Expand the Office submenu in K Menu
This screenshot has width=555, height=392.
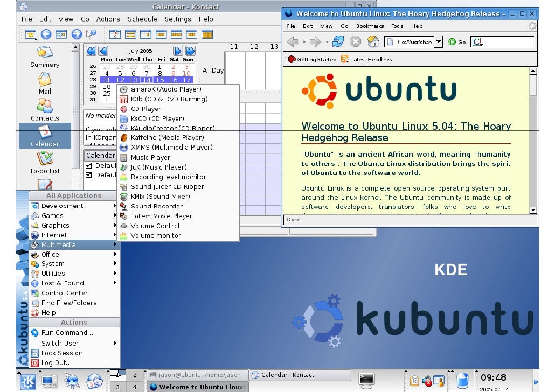coord(74,254)
